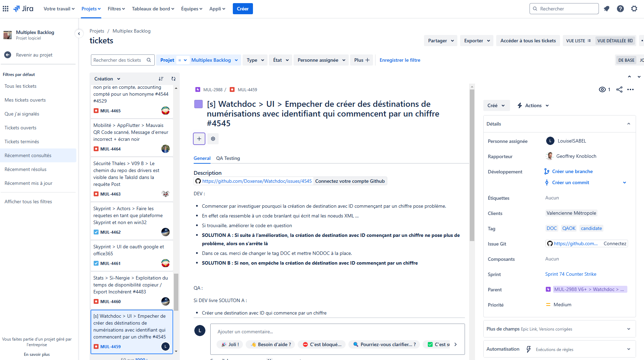
Task: Open the Filtres menu in top navigation
Action: [x=116, y=9]
